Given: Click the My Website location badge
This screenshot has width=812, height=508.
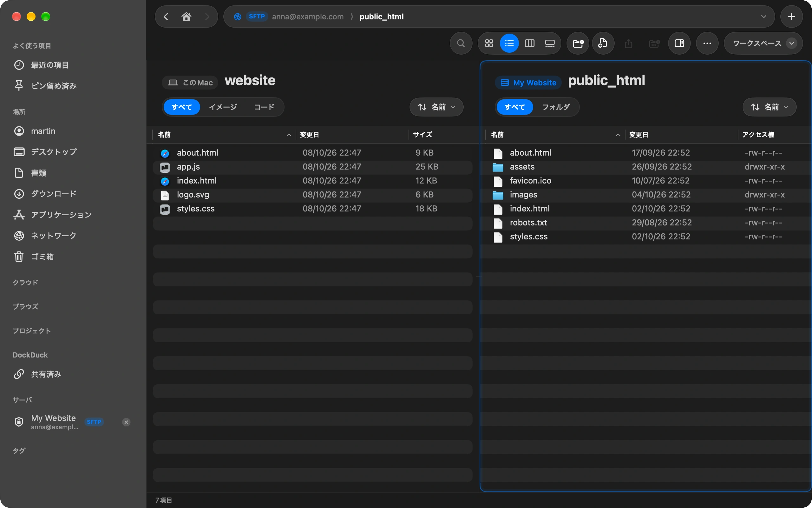Looking at the screenshot, I should (528, 83).
